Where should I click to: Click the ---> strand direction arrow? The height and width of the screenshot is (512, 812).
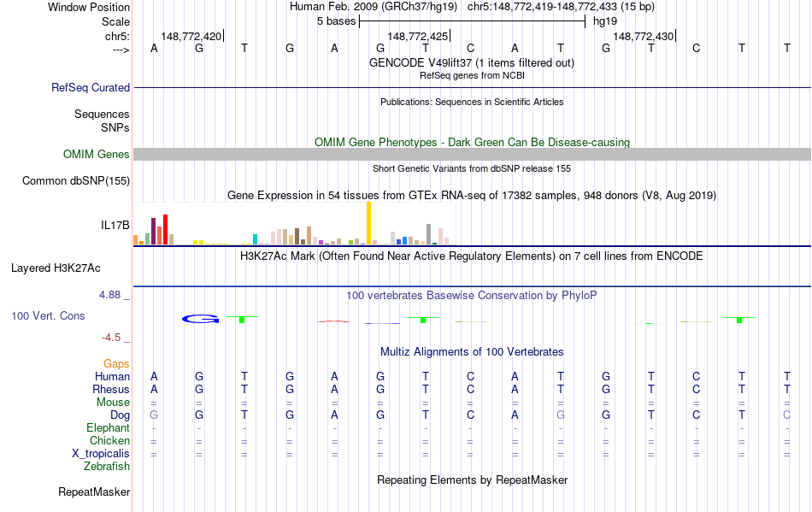coord(121,50)
